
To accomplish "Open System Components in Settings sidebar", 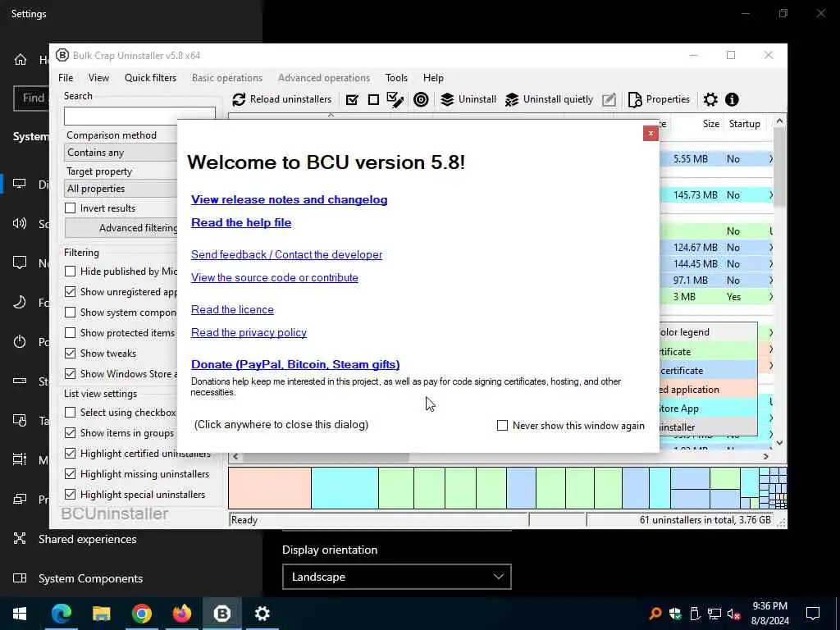I will tap(90, 578).
